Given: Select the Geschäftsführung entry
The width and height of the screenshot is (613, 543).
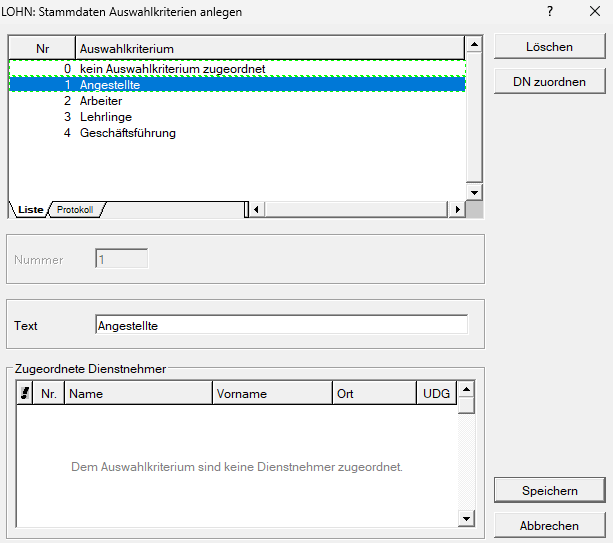Looking at the screenshot, I should 127,133.
